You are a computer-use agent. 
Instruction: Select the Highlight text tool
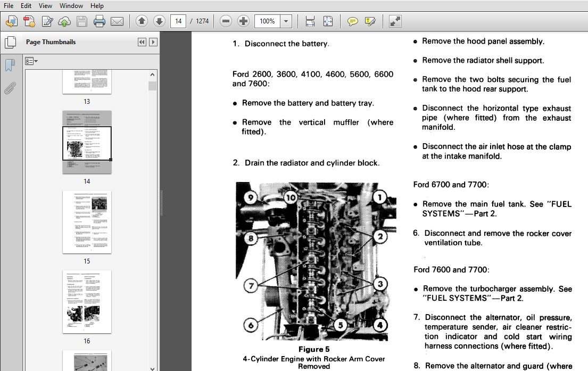(370, 21)
